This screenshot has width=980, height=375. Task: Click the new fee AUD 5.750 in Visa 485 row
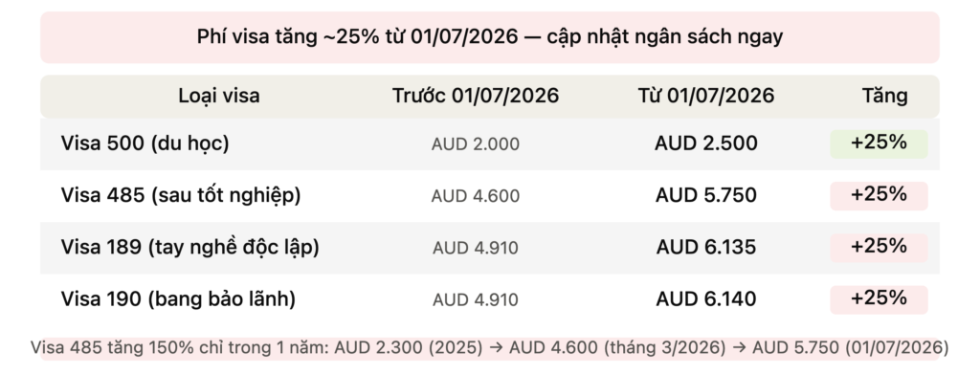click(705, 195)
